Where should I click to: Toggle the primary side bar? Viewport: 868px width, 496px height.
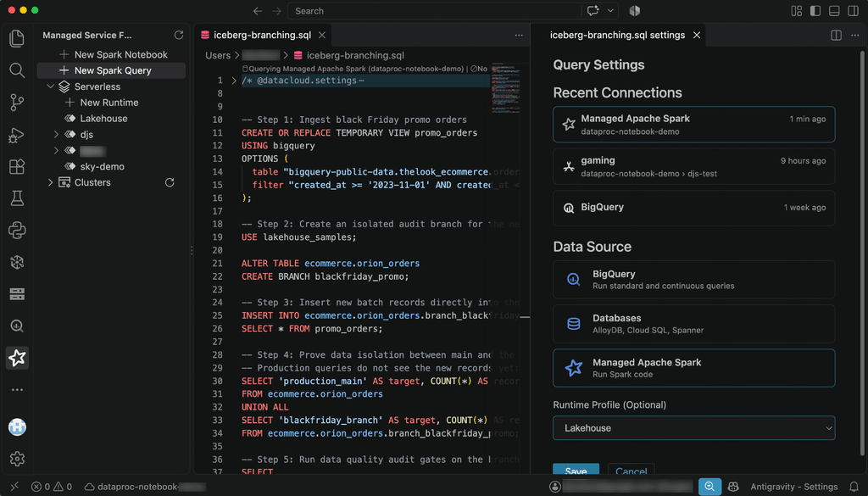[815, 11]
